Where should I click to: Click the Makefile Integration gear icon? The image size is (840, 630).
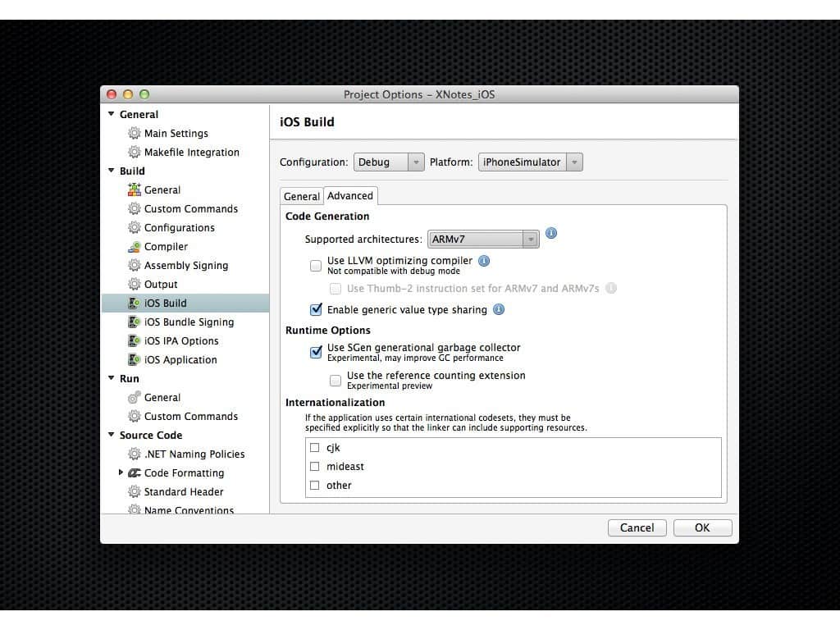pos(134,152)
